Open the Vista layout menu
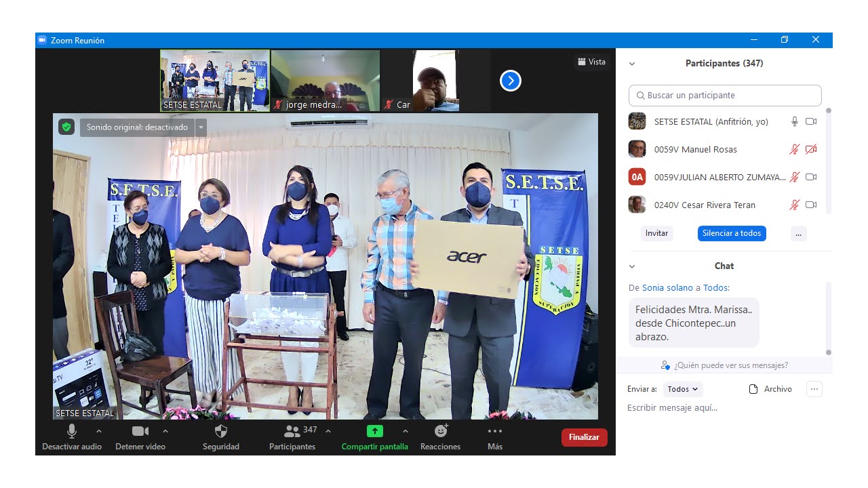This screenshot has height=488, width=868. click(x=591, y=62)
